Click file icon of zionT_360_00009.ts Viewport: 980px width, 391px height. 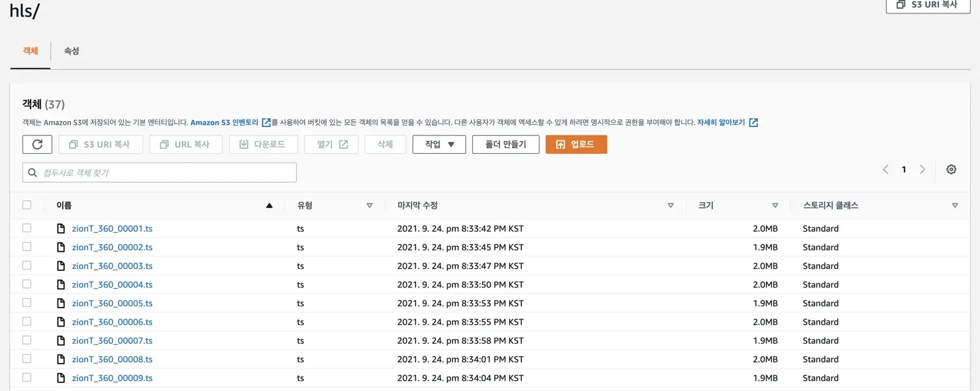pos(61,378)
